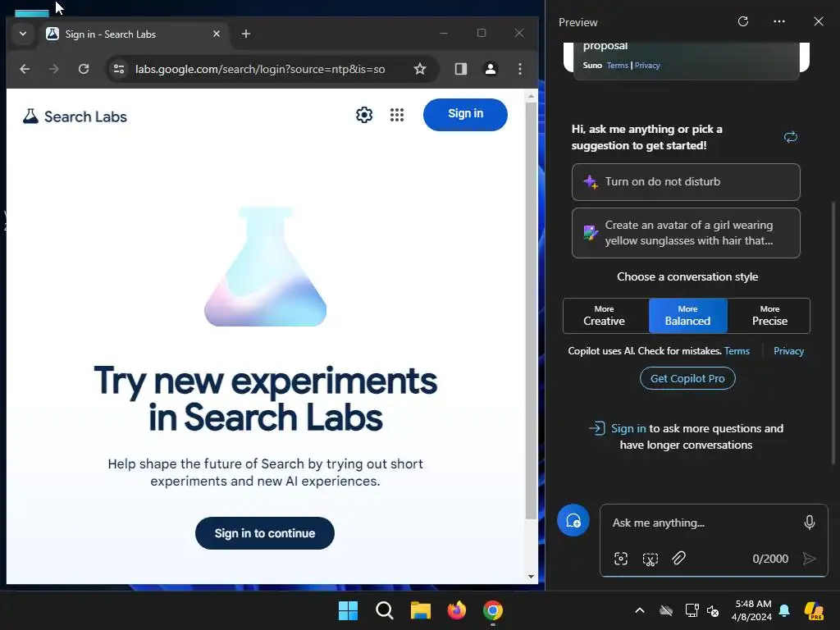Send the Copilot message
The image size is (840, 630).
pos(810,559)
